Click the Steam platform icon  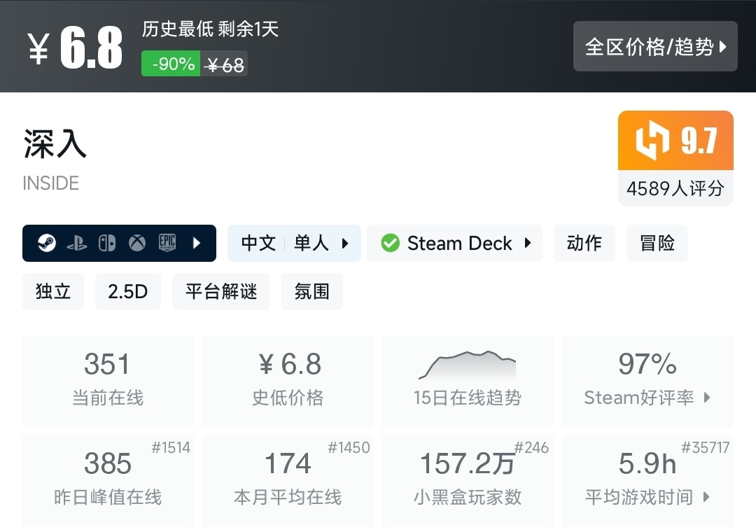click(47, 244)
